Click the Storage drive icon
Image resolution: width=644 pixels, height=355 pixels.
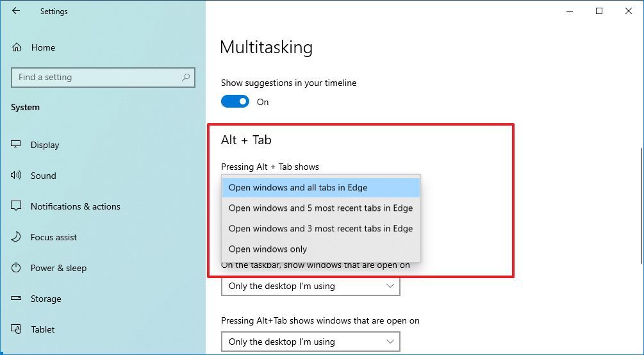point(17,299)
